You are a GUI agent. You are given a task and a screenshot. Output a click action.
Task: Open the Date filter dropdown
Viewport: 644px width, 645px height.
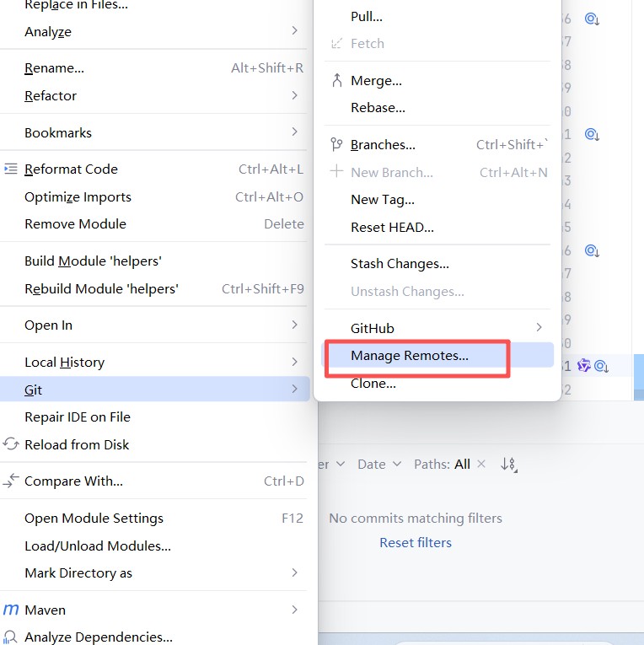pyautogui.click(x=379, y=464)
